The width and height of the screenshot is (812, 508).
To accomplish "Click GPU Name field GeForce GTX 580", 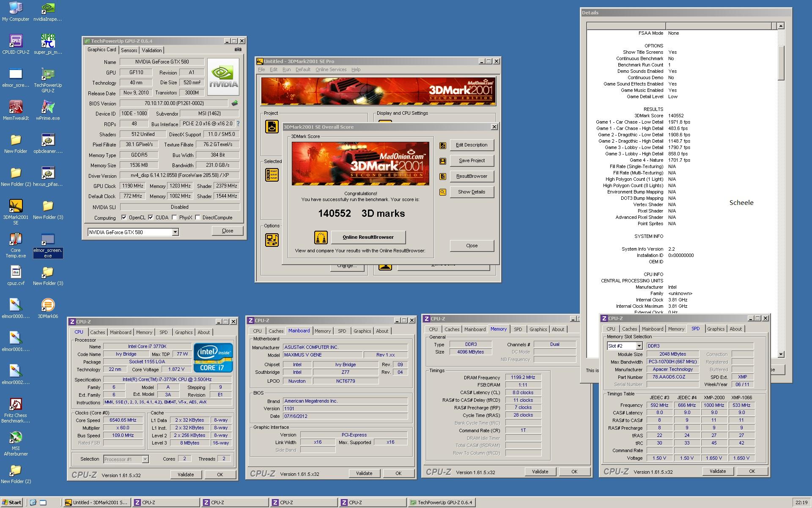I will click(x=162, y=62).
